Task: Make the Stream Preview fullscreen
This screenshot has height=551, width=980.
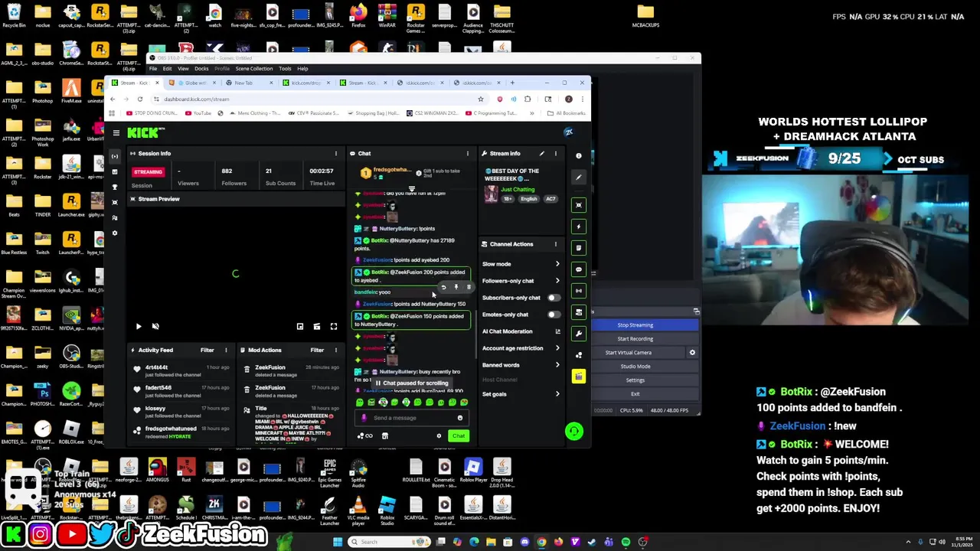Action: click(334, 326)
